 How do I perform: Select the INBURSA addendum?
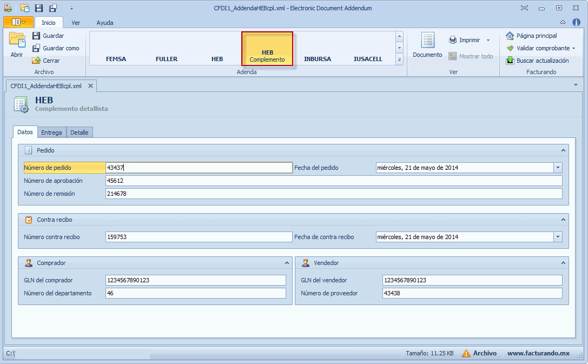(317, 49)
